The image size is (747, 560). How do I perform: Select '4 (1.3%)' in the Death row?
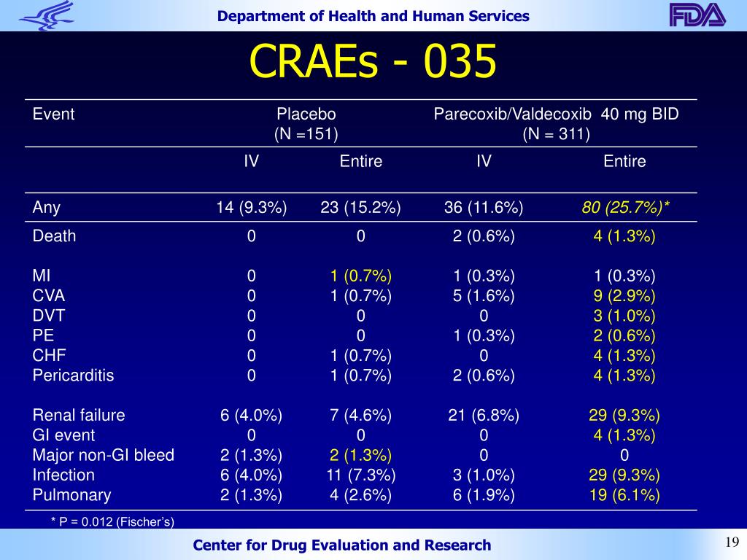coord(624,236)
